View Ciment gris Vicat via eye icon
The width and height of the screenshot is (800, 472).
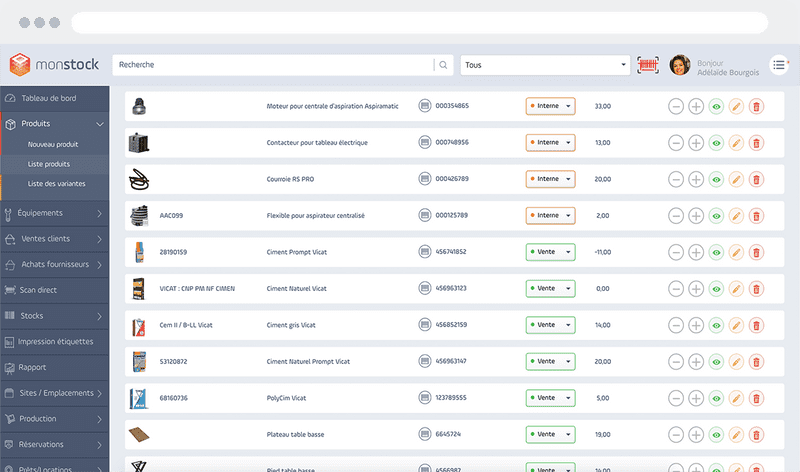pyautogui.click(x=716, y=325)
